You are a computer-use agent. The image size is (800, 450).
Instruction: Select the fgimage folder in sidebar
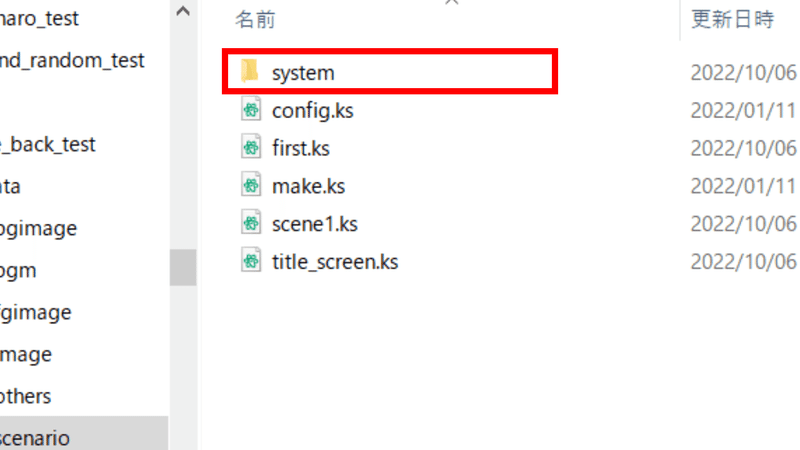(36, 312)
